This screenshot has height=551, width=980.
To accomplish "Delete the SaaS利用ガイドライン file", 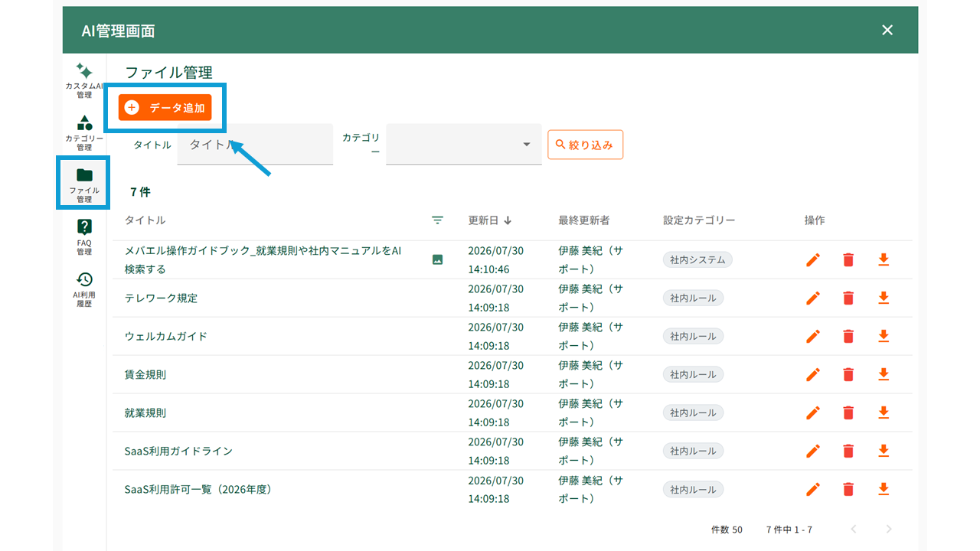I will (848, 451).
